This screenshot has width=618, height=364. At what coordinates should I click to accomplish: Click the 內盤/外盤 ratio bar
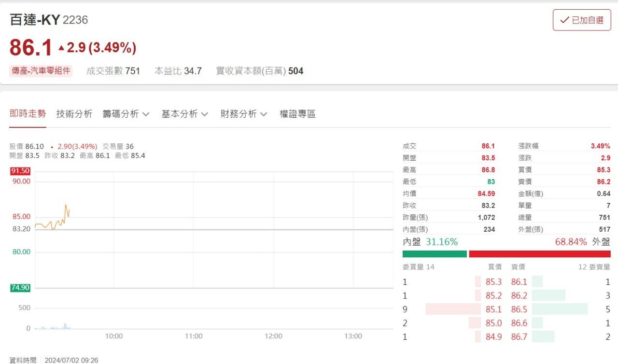click(x=507, y=253)
